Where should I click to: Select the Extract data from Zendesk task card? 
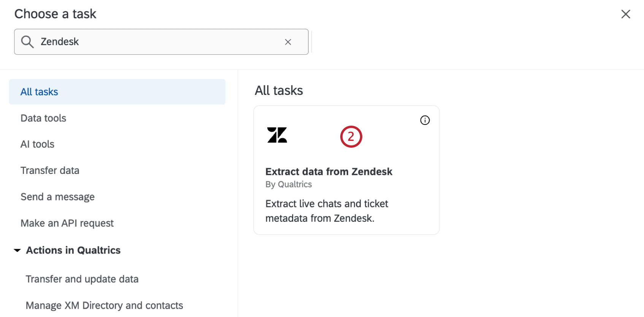pyautogui.click(x=346, y=170)
